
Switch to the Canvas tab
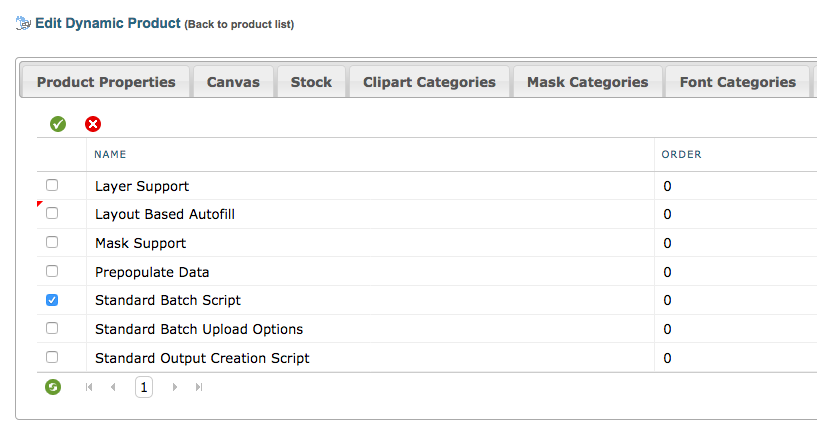pos(233,82)
